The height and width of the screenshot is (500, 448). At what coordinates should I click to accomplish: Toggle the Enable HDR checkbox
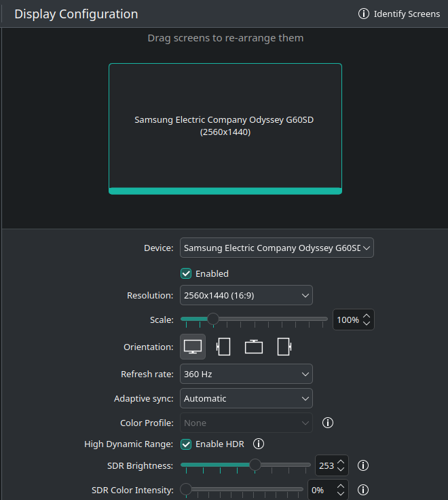point(186,444)
